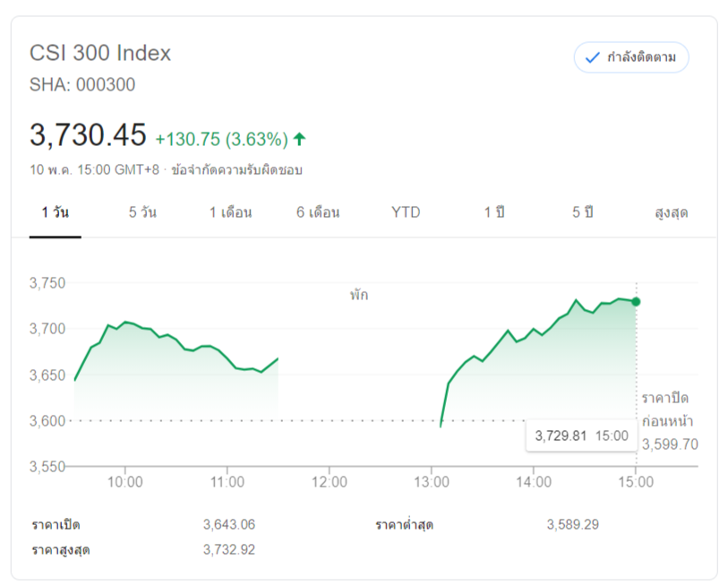Switch to 1 ปี chart view

[x=494, y=212]
